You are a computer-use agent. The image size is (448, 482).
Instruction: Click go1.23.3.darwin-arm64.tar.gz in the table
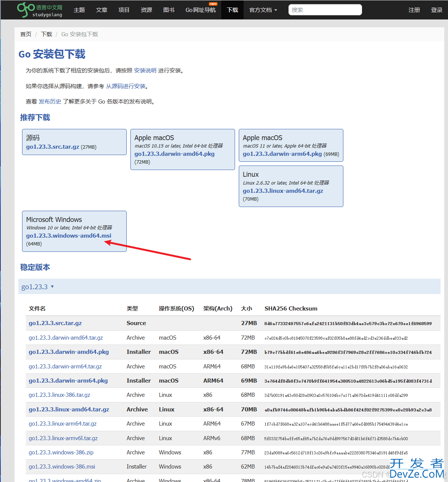pyautogui.click(x=65, y=367)
